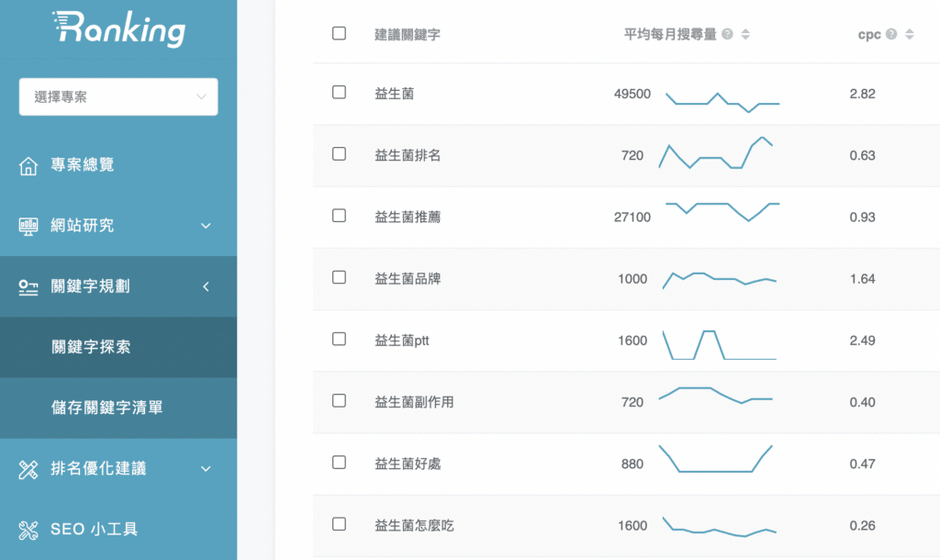
Task: Click trend sparkline for 益生菌品牌
Action: [720, 280]
